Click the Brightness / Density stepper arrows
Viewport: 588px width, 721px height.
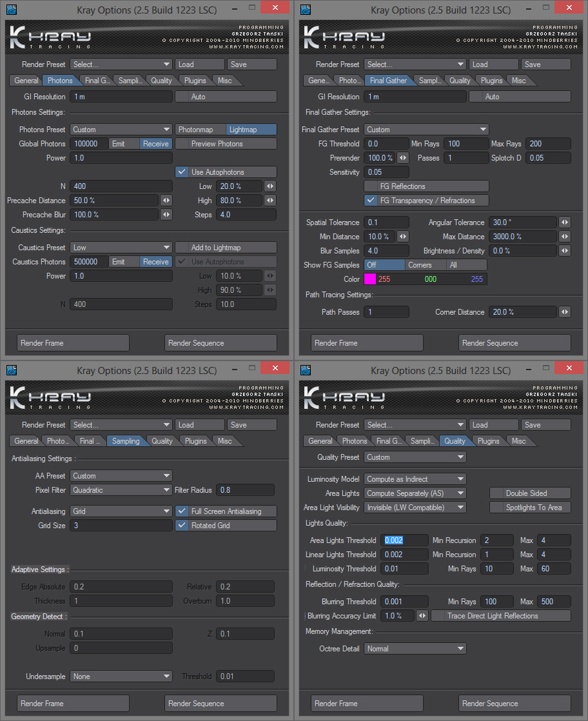[x=564, y=251]
